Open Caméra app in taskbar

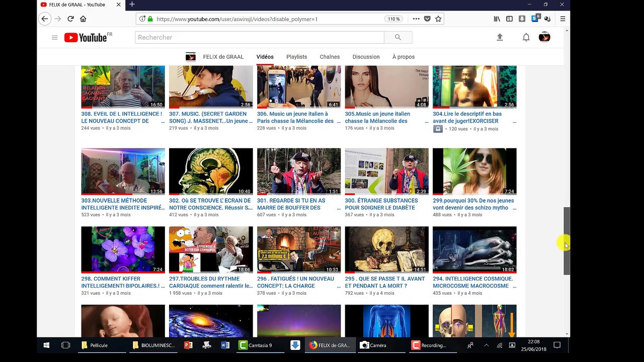(x=381, y=345)
